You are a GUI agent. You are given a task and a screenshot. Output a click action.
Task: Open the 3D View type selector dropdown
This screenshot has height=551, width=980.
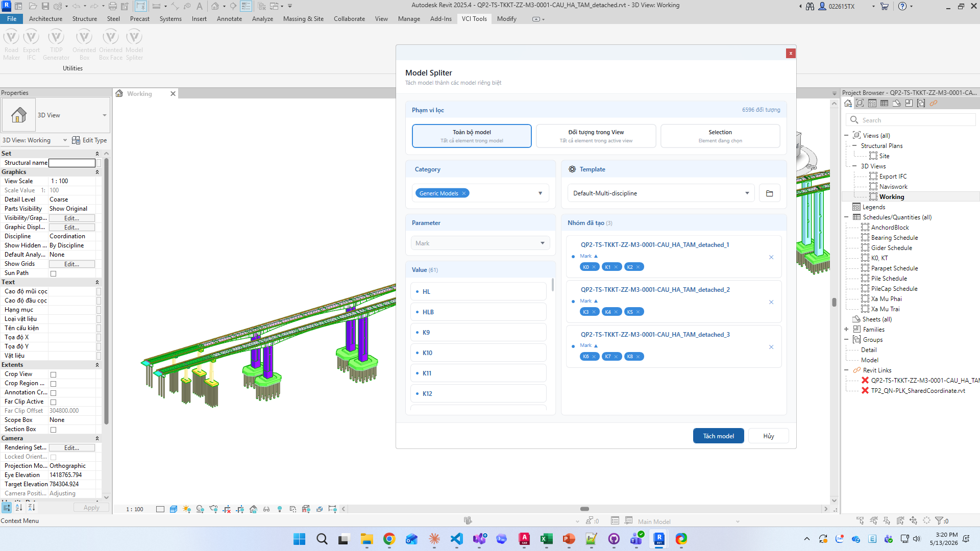[55, 115]
